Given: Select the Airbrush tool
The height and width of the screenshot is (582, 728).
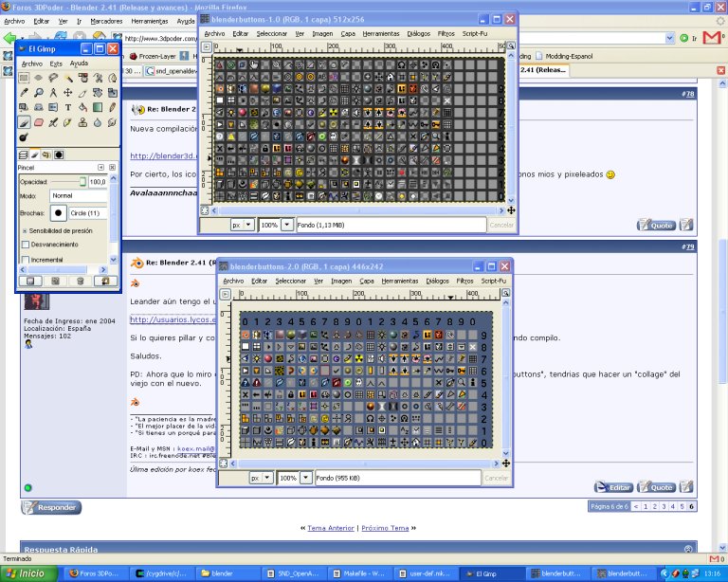Looking at the screenshot, I should (x=53, y=122).
